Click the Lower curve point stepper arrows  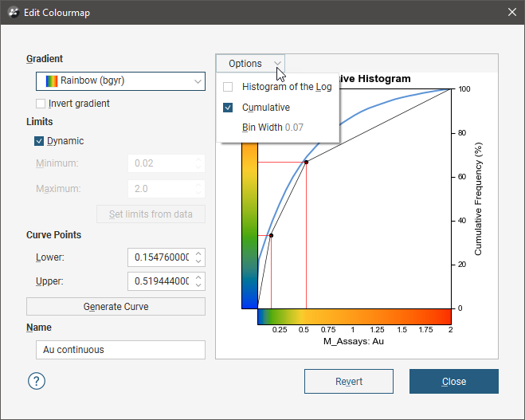click(198, 257)
